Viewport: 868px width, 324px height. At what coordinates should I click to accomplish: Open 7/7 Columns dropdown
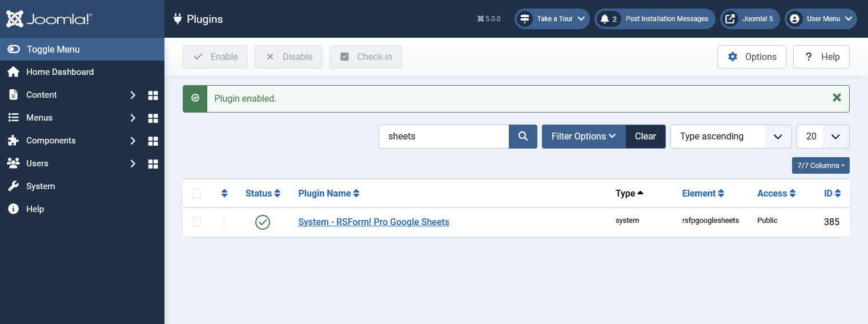coord(821,165)
